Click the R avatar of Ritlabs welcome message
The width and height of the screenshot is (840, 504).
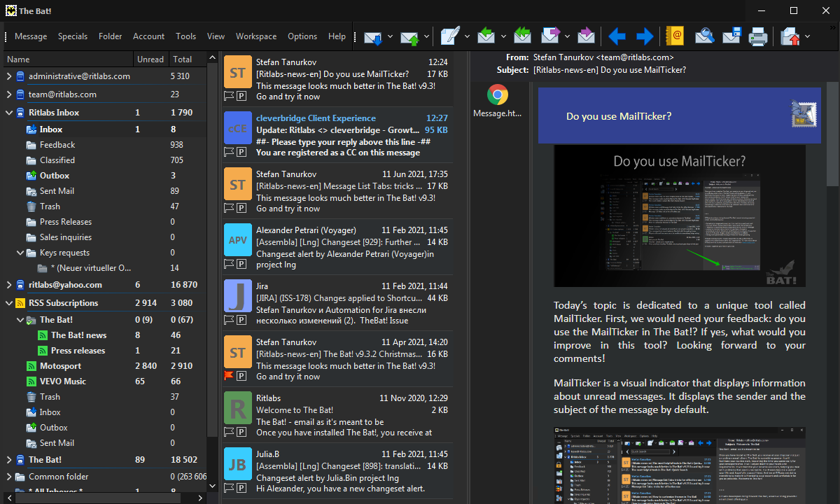pos(237,409)
